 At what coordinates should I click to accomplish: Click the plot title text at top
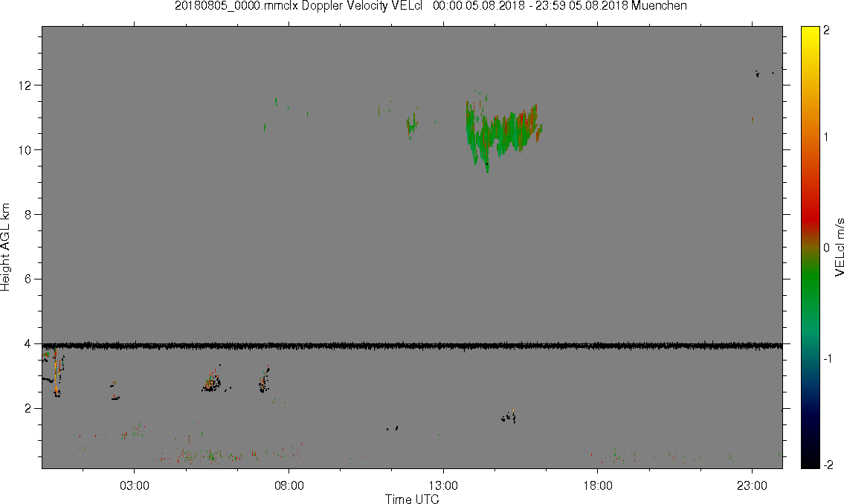[431, 6]
